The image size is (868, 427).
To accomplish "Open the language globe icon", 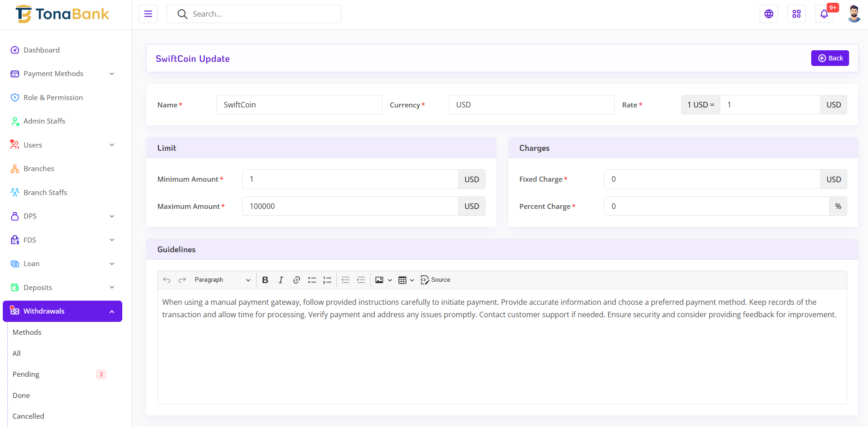I will 769,14.
